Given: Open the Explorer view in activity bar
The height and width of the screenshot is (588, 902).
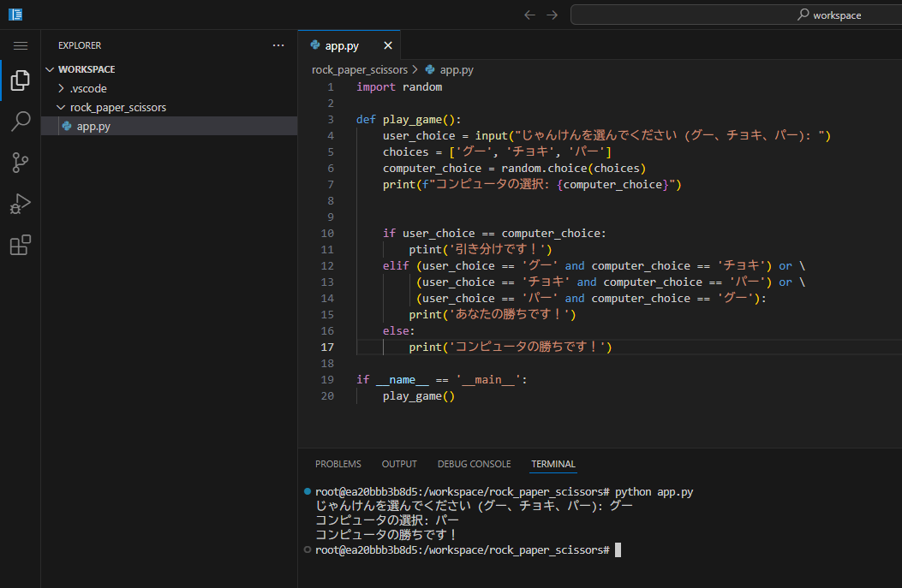Looking at the screenshot, I should click(20, 81).
